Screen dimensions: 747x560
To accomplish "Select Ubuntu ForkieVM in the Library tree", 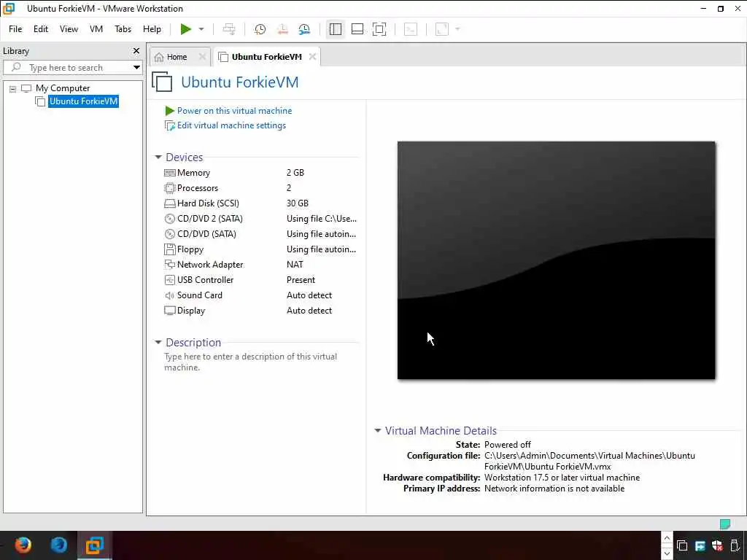I will click(83, 101).
